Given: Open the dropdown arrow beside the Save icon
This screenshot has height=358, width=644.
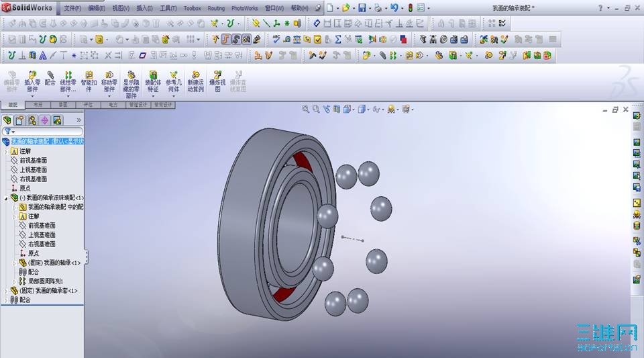Looking at the screenshot, I should pyautogui.click(x=369, y=8).
